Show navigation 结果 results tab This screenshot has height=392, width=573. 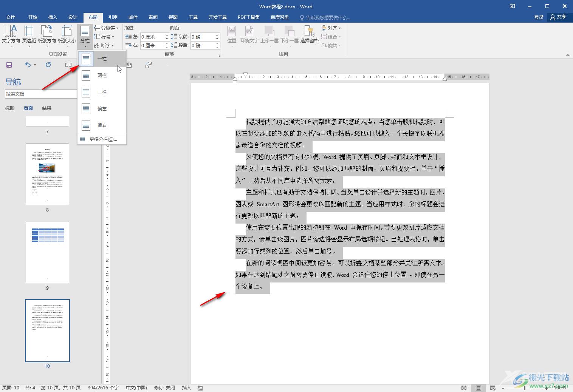47,108
